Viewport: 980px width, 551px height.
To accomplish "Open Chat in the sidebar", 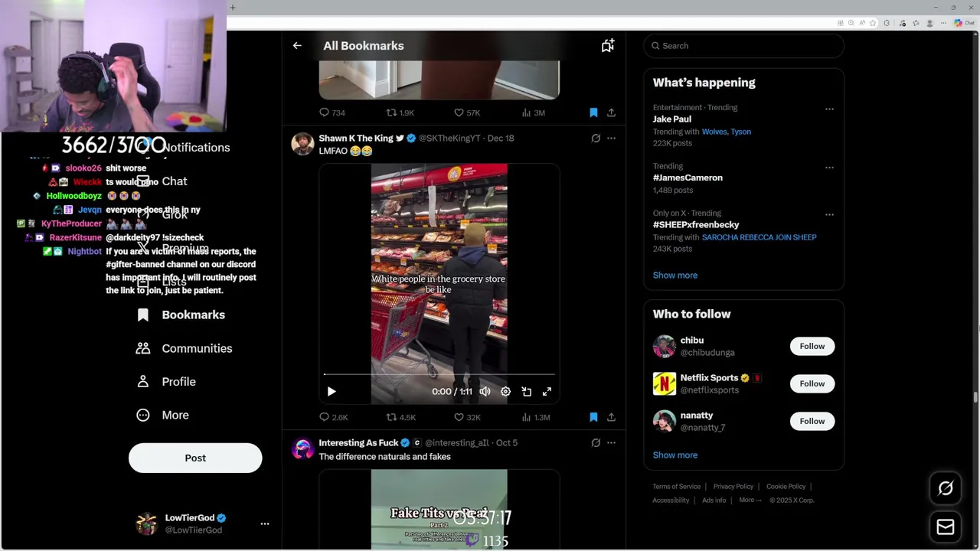I will point(162,181).
